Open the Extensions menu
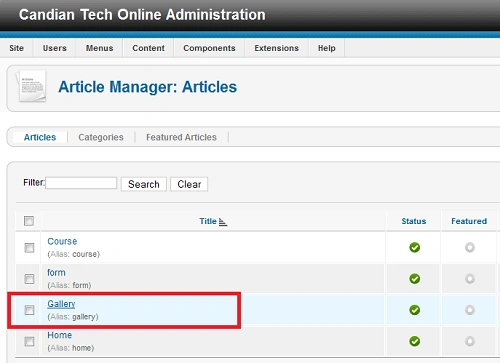 pos(277,48)
